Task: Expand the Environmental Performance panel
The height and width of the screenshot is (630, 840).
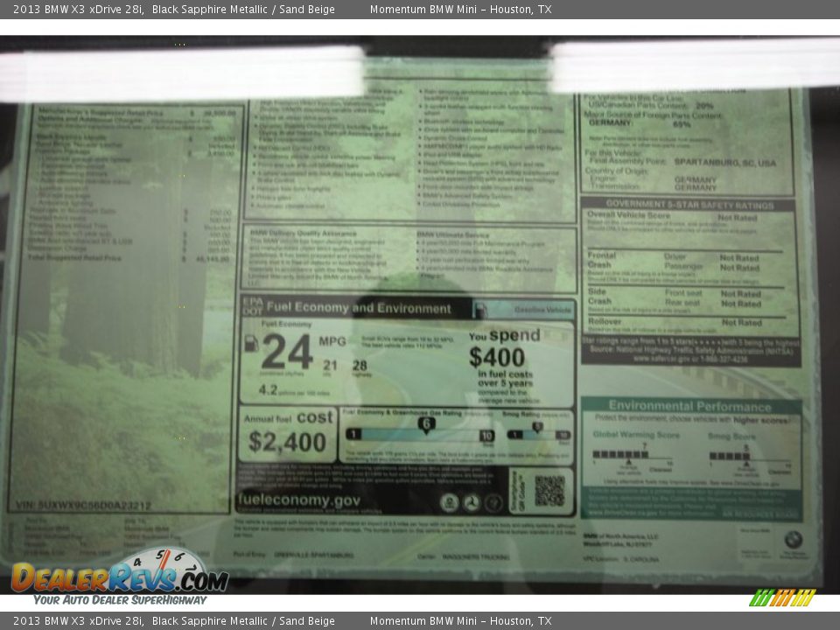Action: pos(689,405)
